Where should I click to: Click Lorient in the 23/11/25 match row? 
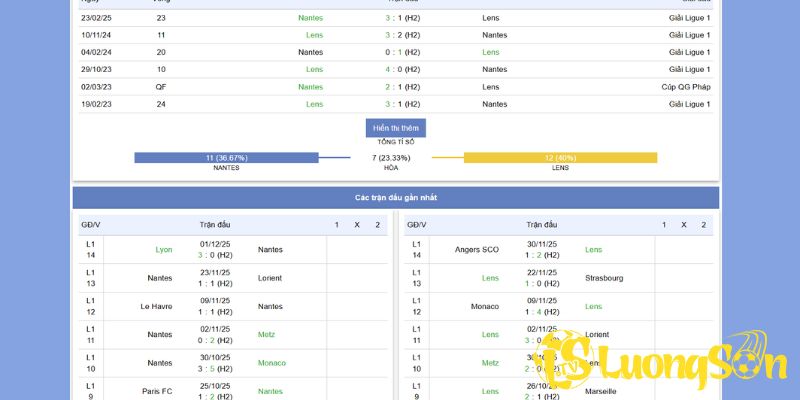click(270, 278)
